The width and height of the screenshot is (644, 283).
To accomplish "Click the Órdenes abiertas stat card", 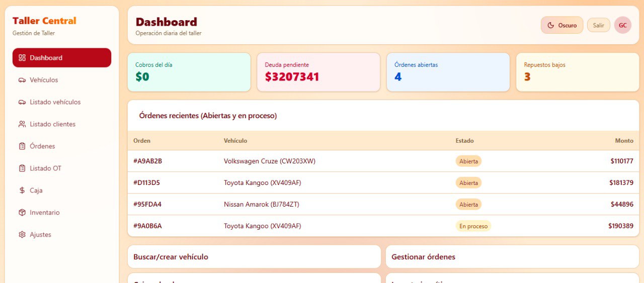I will pos(448,72).
